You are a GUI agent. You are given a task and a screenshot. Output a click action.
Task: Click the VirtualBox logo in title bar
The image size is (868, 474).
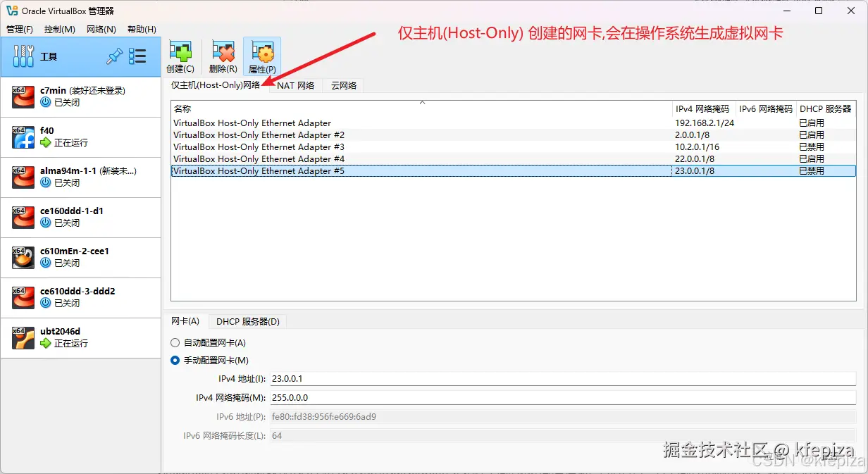point(11,11)
